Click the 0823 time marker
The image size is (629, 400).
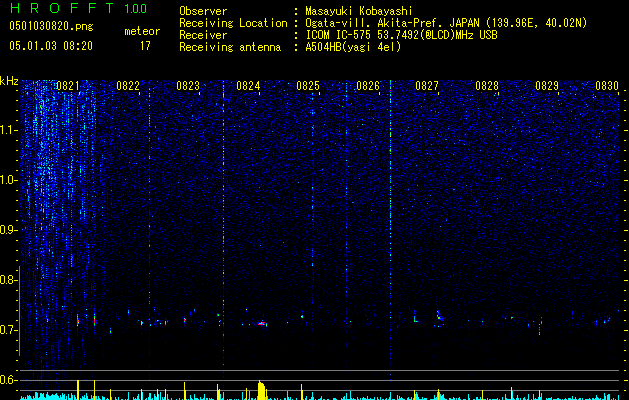tap(188, 86)
